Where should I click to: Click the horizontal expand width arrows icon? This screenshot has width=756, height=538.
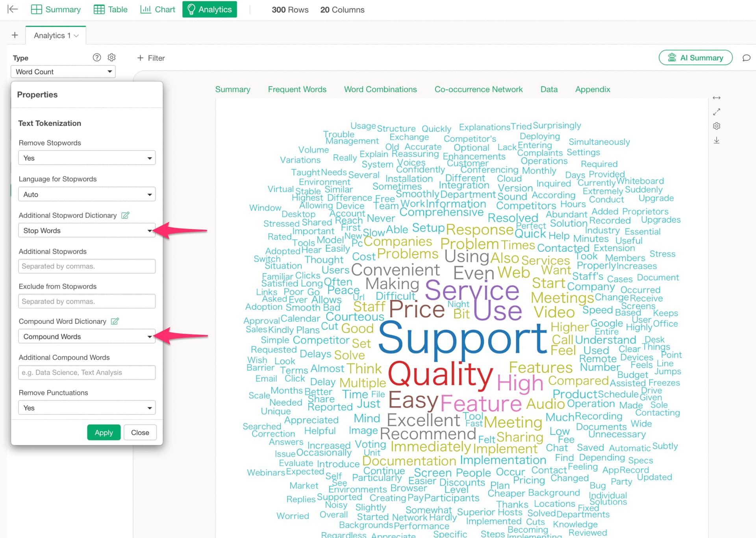coord(717,98)
